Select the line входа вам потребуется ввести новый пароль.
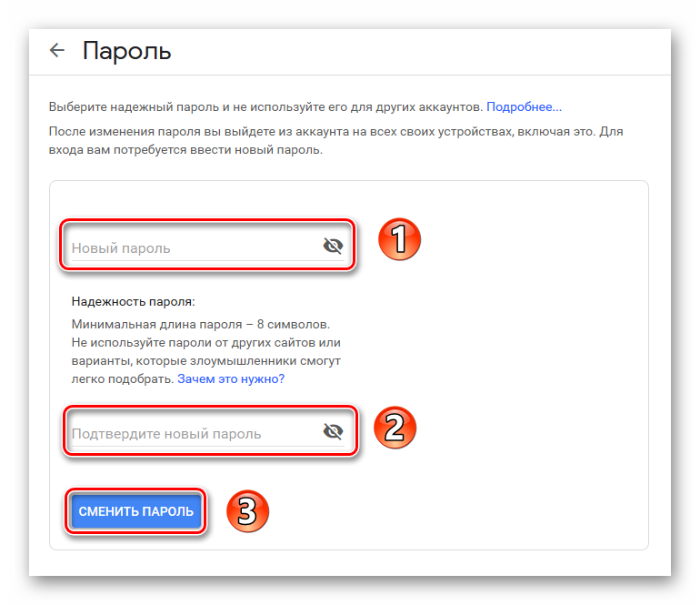This screenshot has height=605, width=700. tap(185, 150)
